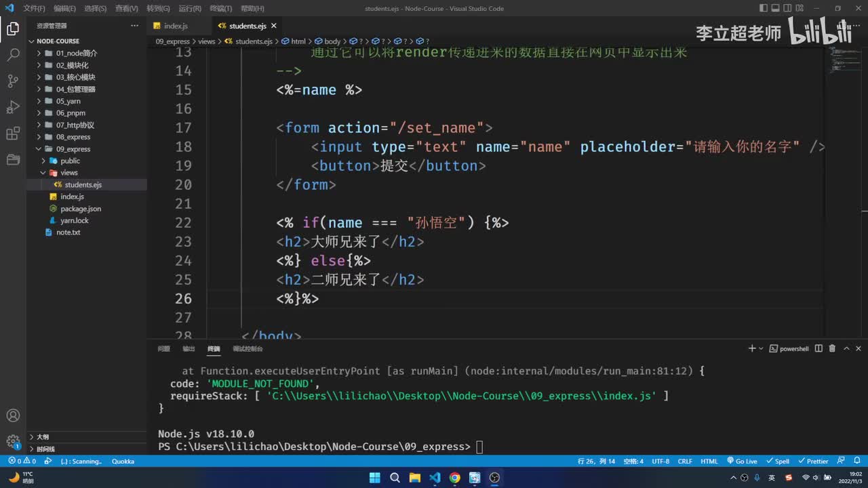The image size is (868, 488).
Task: Split the editor to the right
Action: click(x=844, y=26)
